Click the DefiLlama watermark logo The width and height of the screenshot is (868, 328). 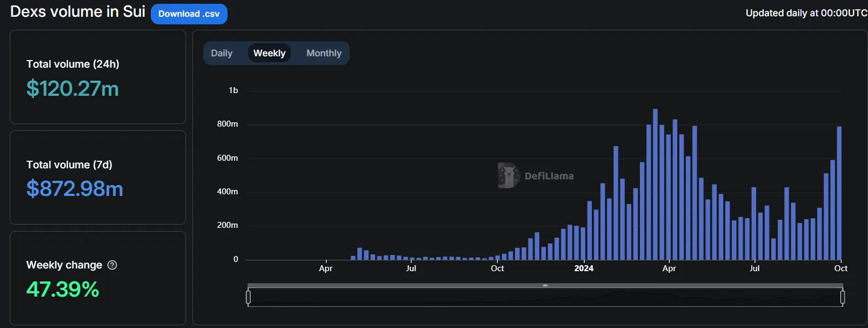(536, 175)
